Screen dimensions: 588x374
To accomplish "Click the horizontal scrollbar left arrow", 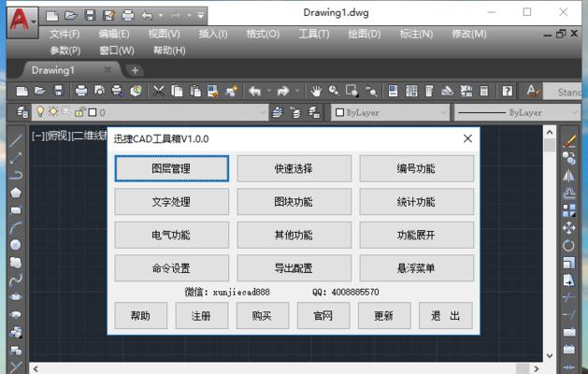I will tap(36, 368).
